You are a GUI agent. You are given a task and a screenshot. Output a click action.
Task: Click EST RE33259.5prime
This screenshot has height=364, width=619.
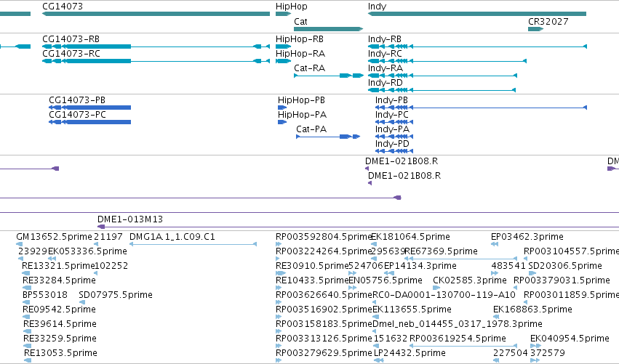coord(60,339)
